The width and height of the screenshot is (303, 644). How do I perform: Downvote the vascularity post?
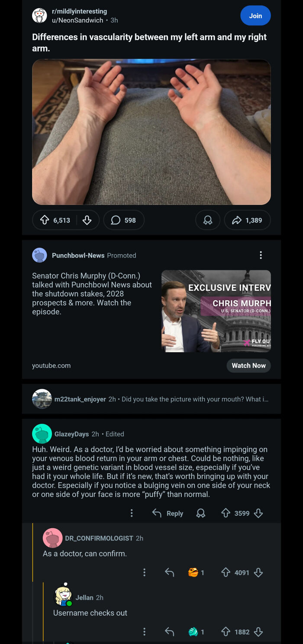[x=87, y=220]
